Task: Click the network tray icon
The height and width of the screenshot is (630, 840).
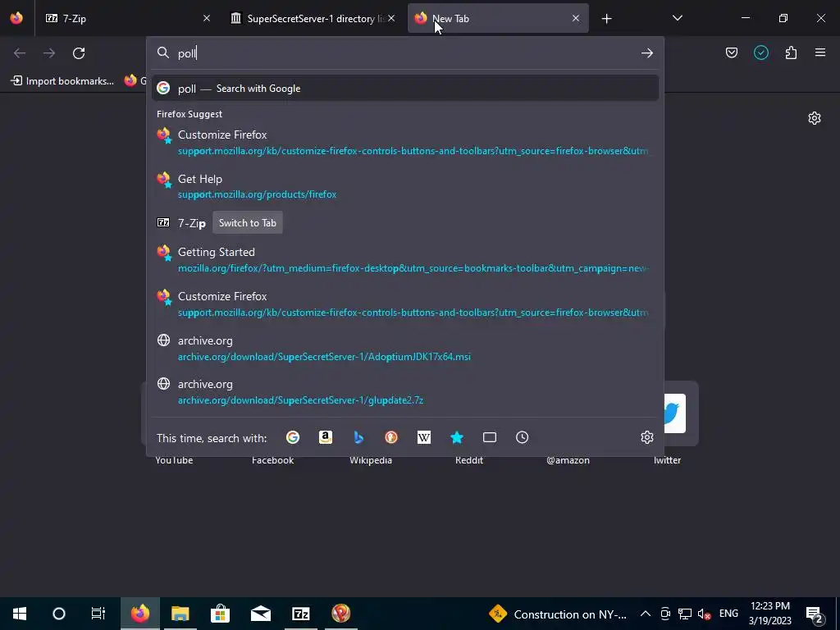Action: click(x=685, y=614)
